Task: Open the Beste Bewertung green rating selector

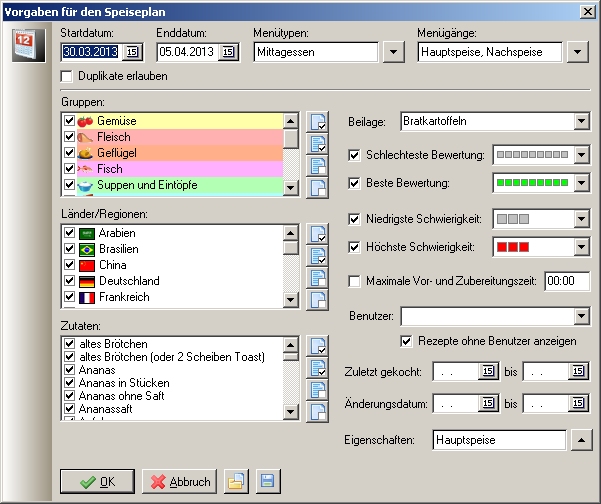Action: click(581, 184)
